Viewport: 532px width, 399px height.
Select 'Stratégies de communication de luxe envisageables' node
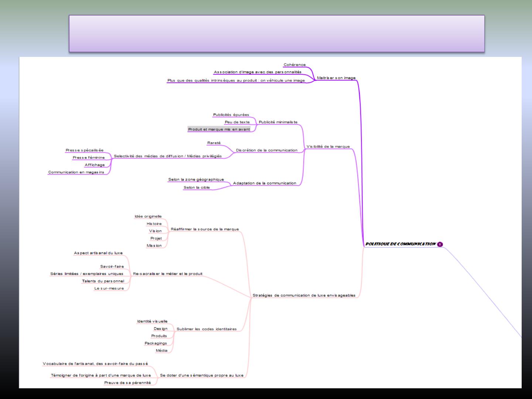(x=304, y=296)
